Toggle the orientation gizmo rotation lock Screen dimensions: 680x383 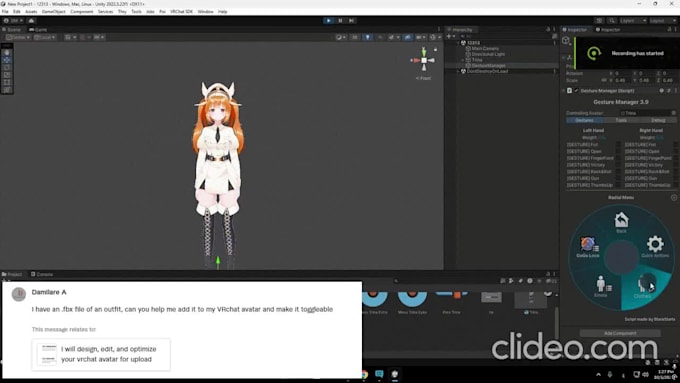click(435, 50)
